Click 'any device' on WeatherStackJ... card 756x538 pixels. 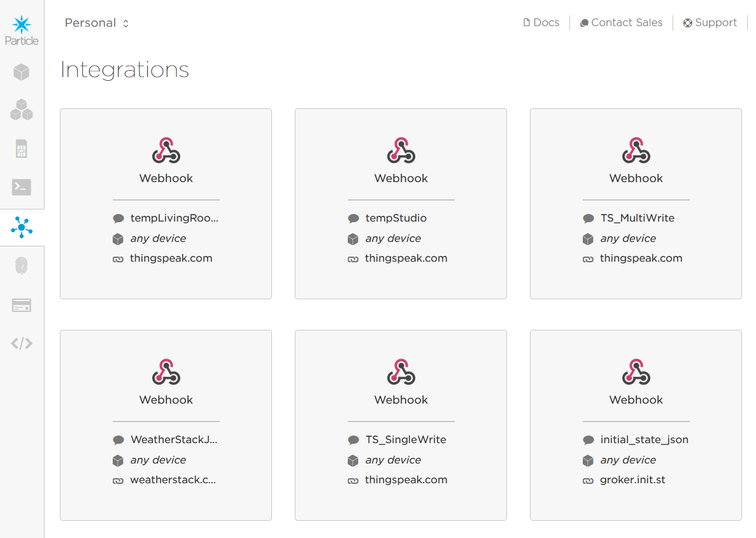coord(158,460)
